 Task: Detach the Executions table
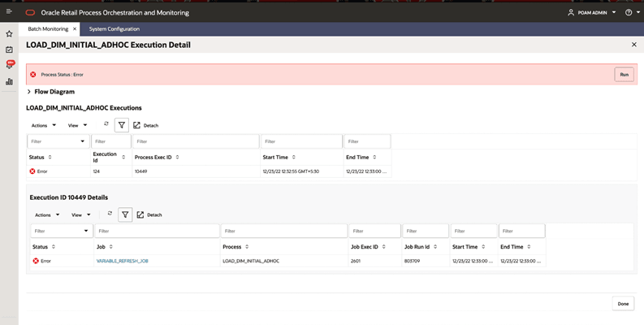(146, 125)
